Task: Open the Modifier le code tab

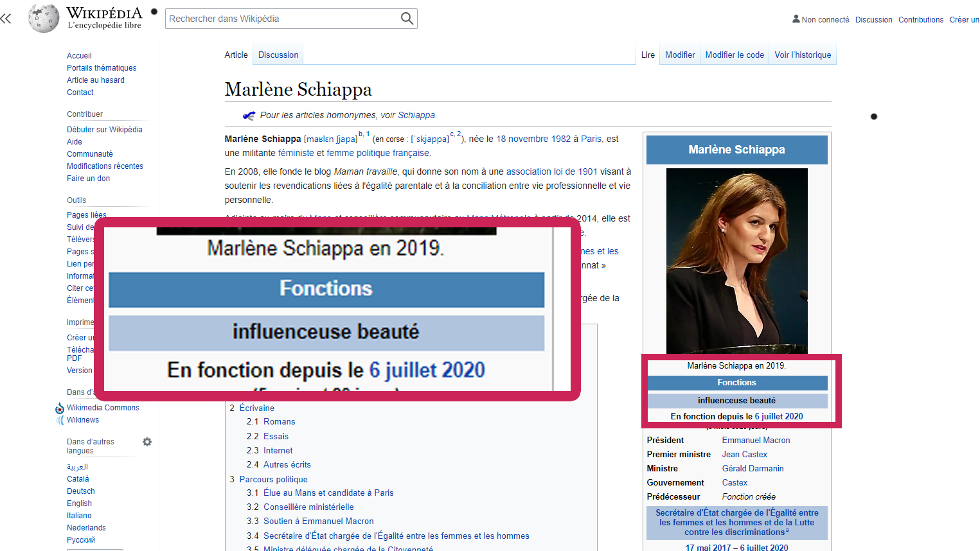Action: [x=735, y=55]
